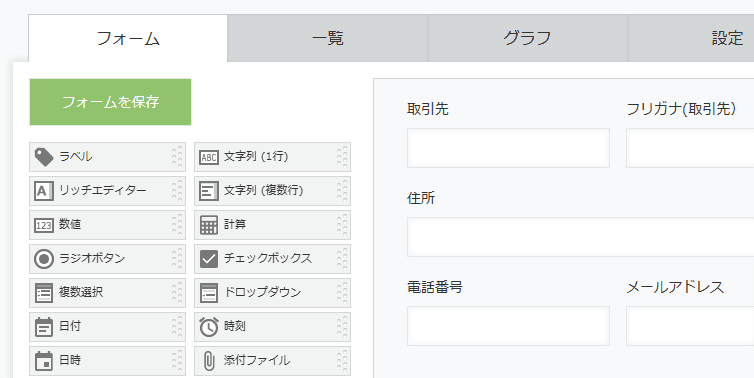Open the グラフ tab
754x378 pixels.
[527, 38]
